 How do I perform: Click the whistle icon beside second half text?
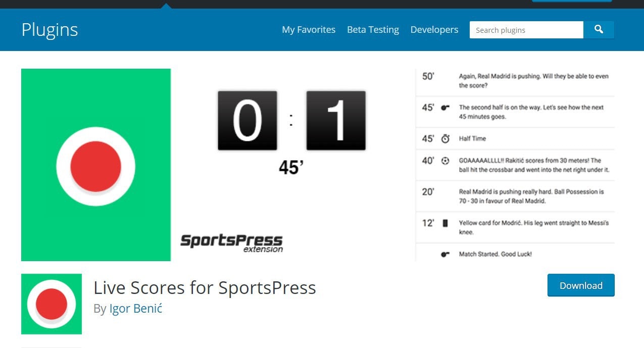[445, 108]
